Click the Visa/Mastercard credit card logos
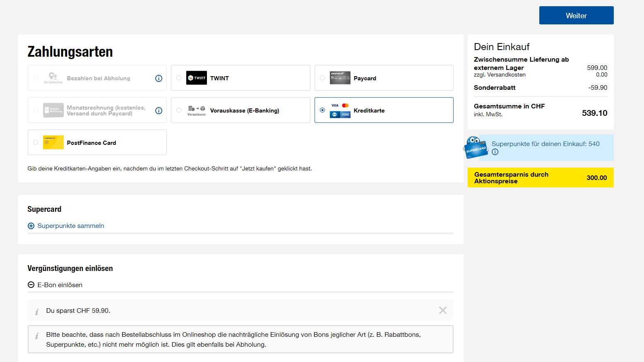 [x=340, y=110]
